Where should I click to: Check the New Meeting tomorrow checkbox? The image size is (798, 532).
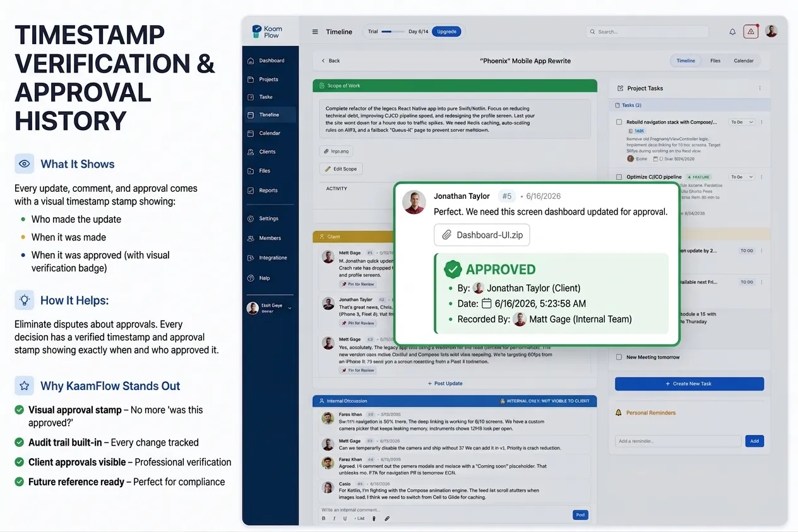(619, 357)
